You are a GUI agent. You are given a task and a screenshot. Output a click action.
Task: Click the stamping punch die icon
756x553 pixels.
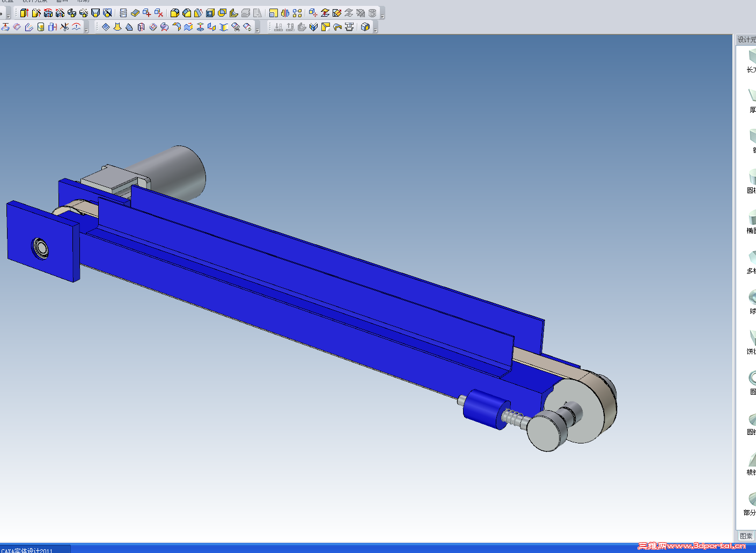[x=349, y=27]
